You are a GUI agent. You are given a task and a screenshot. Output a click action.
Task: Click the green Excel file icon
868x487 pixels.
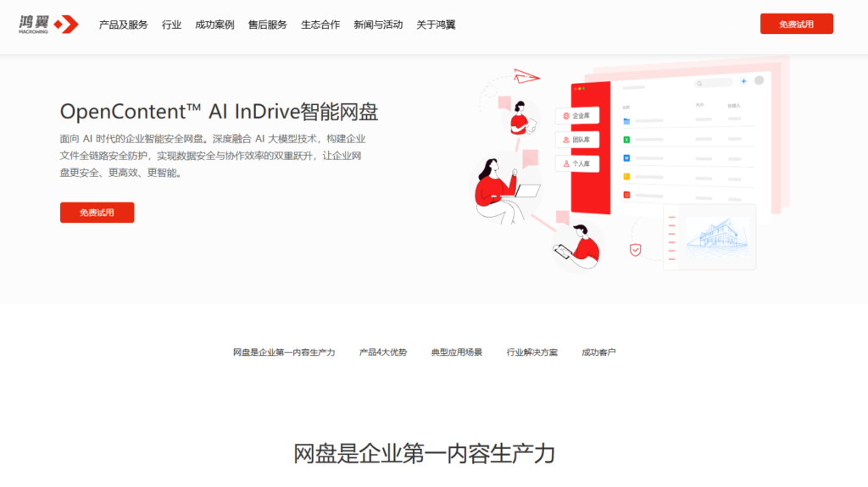[626, 140]
